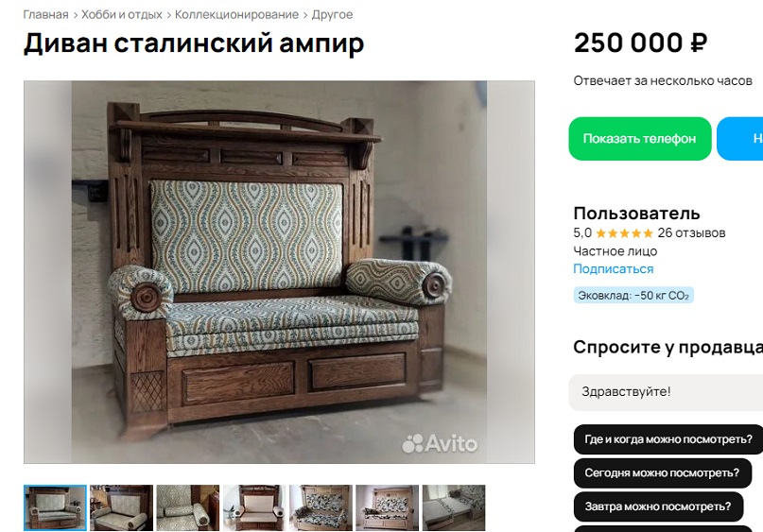The height and width of the screenshot is (532, 763).
Task: Click the Эковклад −50 кг CO₂ badge
Action: point(633,295)
